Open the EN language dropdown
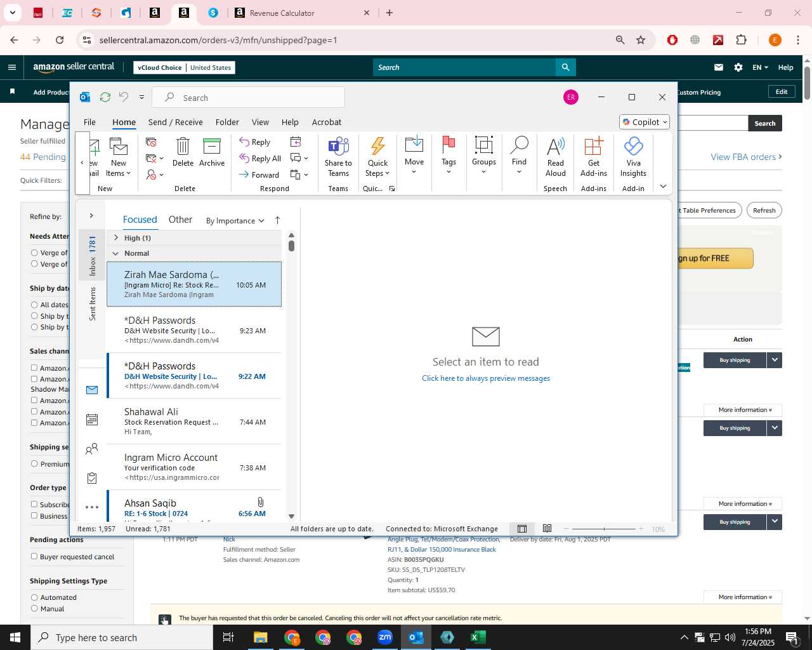This screenshot has width=812, height=650. coord(760,67)
